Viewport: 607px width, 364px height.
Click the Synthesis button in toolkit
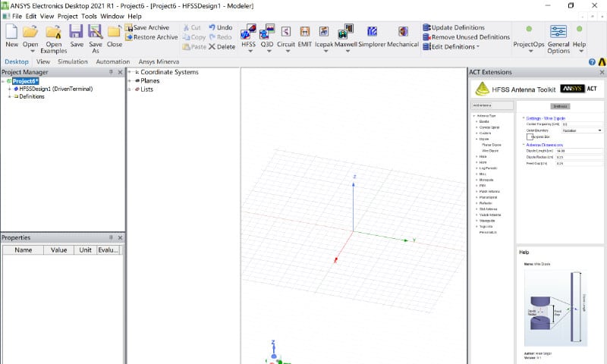560,106
